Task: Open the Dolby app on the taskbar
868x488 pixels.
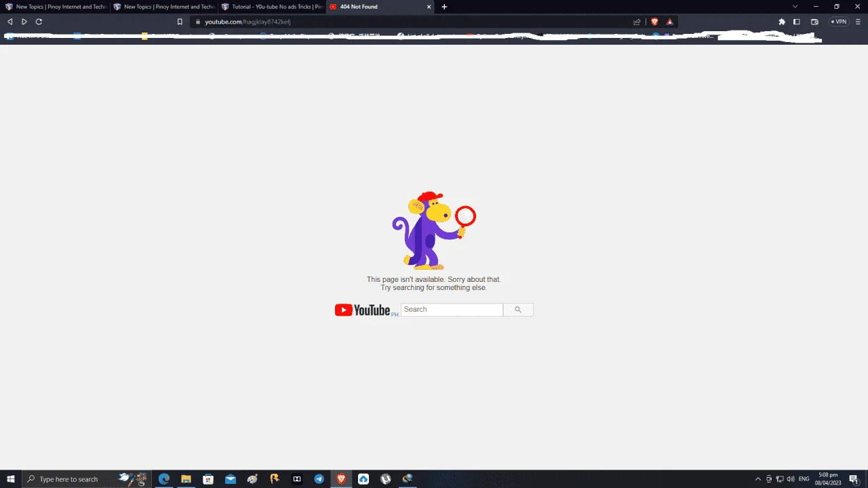Action: [296, 479]
